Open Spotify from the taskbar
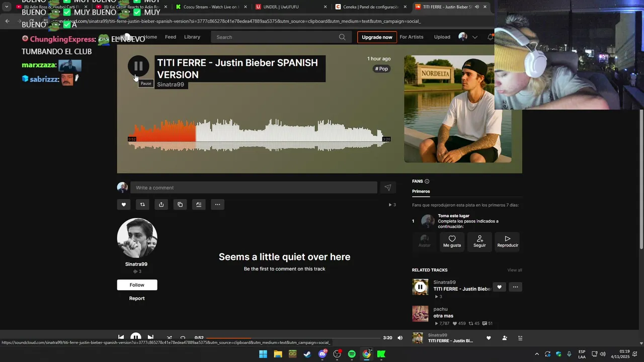Viewport: 644px width, 362px height. 352,354
